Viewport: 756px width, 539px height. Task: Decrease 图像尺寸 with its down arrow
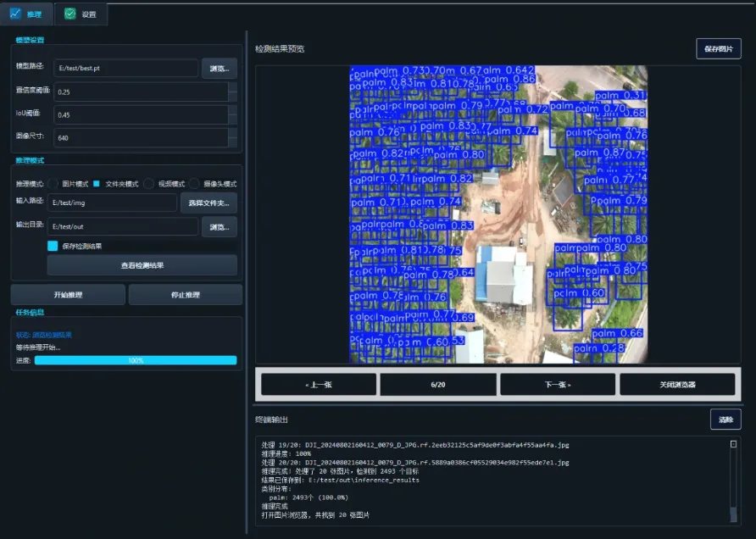(x=232, y=142)
